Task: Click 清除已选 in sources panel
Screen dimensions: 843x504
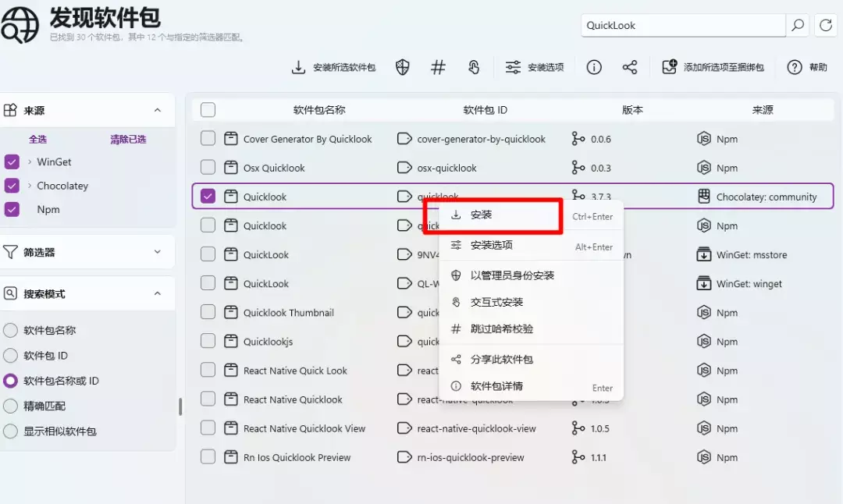Action: (128, 139)
